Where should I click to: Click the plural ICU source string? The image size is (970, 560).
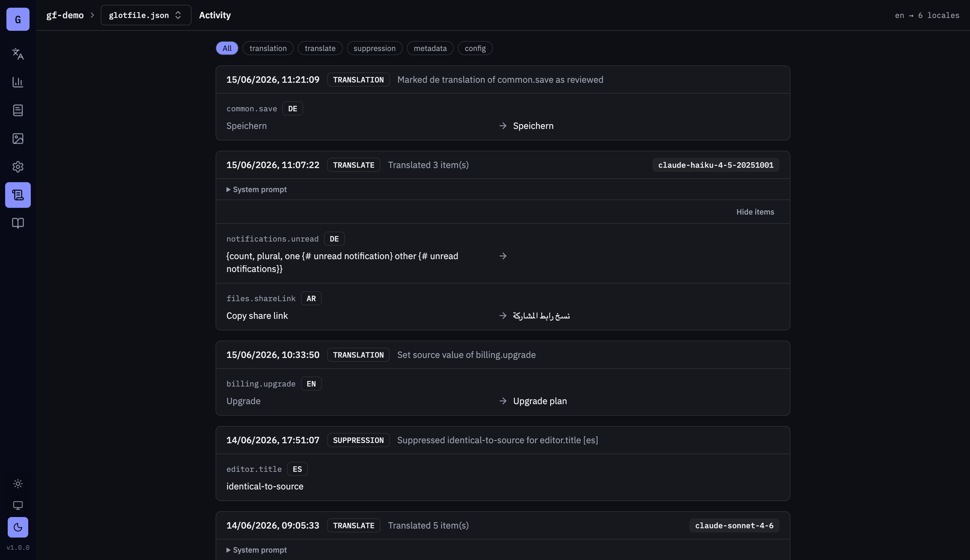[x=342, y=262]
